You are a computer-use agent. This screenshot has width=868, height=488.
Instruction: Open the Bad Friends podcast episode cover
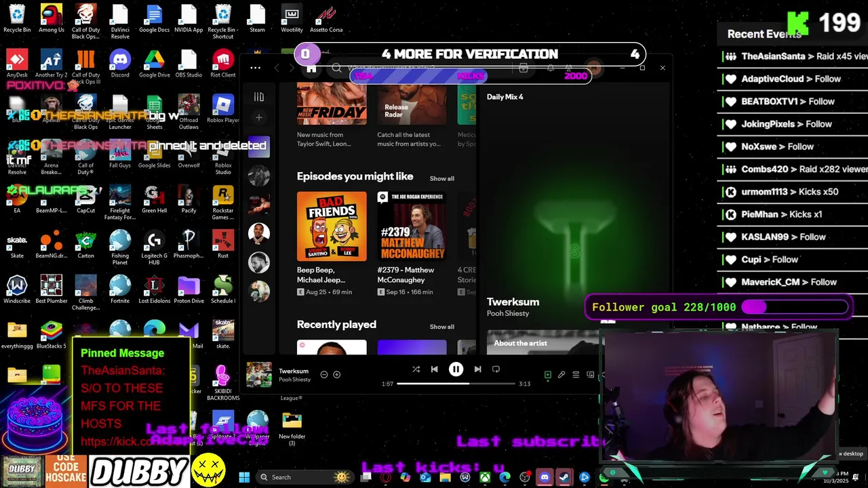click(332, 226)
